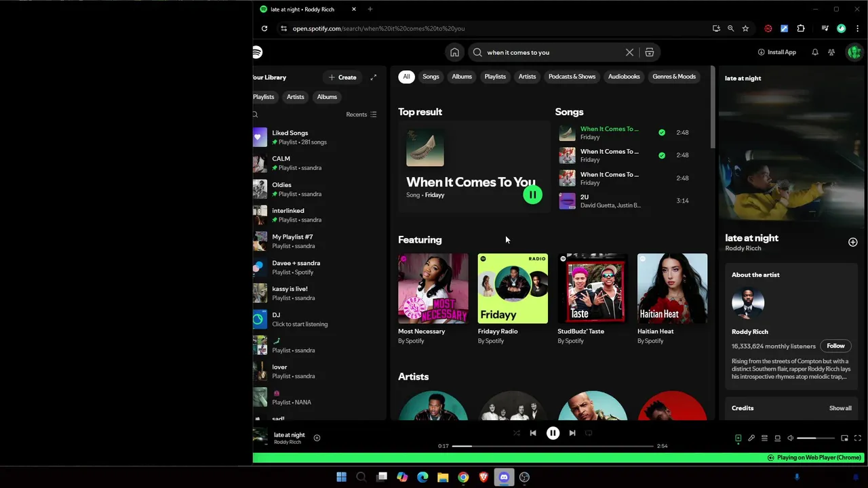Open the Liked Songs playlist

click(x=316, y=138)
